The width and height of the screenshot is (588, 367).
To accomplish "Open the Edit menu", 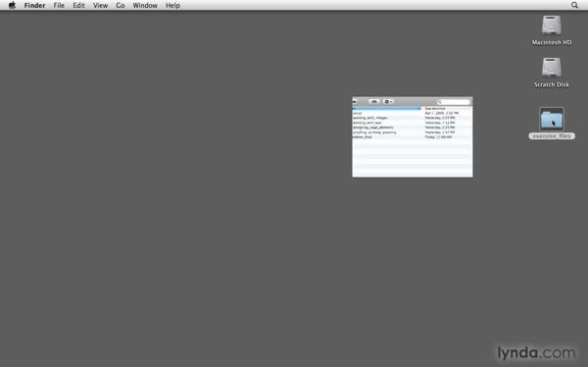I will click(78, 5).
